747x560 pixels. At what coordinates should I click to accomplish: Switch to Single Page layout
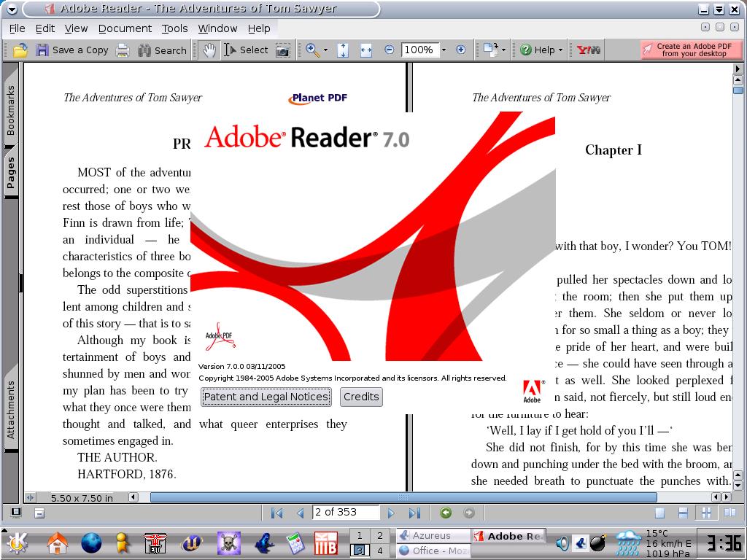tap(659, 513)
